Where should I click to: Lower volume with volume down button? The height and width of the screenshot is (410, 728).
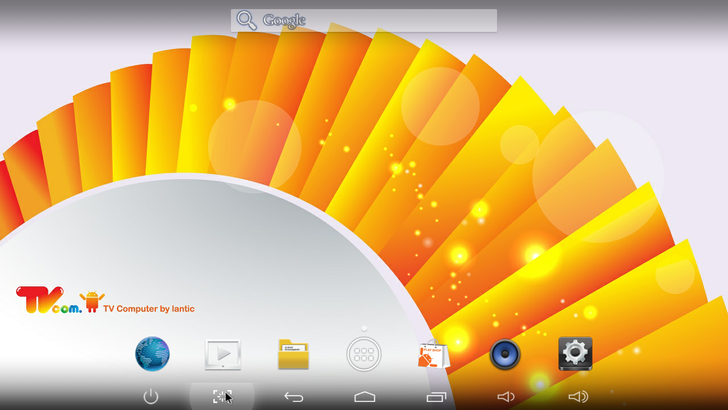click(506, 397)
